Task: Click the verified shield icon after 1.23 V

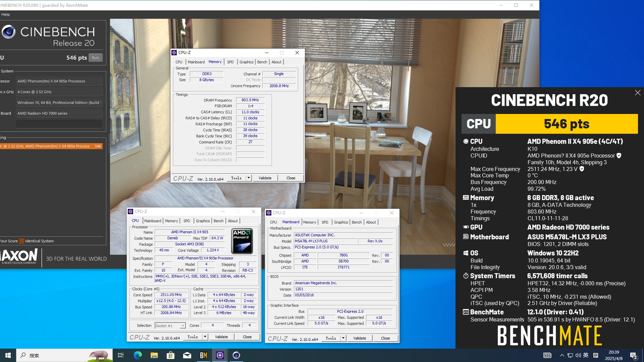Action: (x=582, y=169)
